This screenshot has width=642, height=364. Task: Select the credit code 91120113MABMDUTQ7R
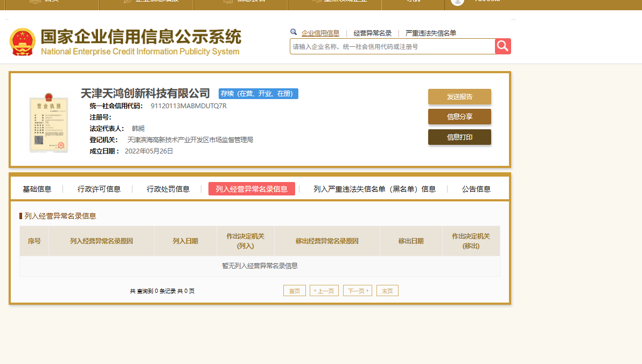tap(189, 106)
